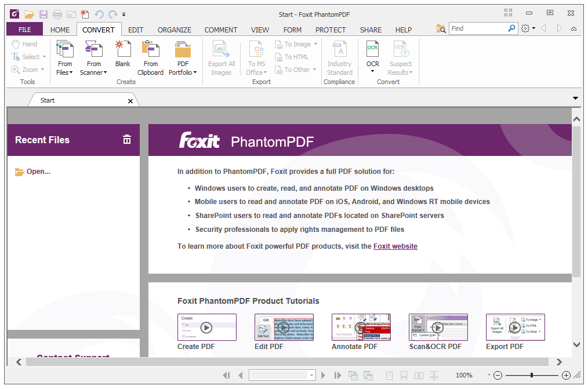588x389 pixels.
Task: Switch to the ORGANIZE ribbon tab
Action: click(x=174, y=30)
